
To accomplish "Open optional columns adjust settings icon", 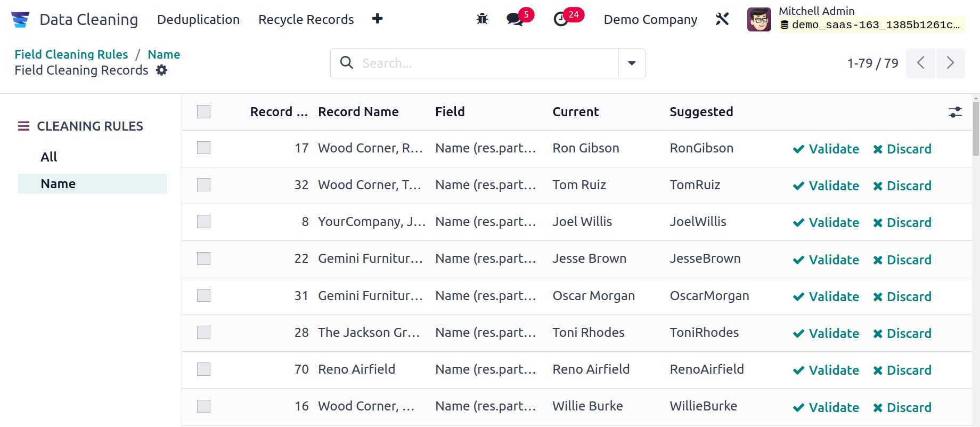I will pyautogui.click(x=955, y=112).
